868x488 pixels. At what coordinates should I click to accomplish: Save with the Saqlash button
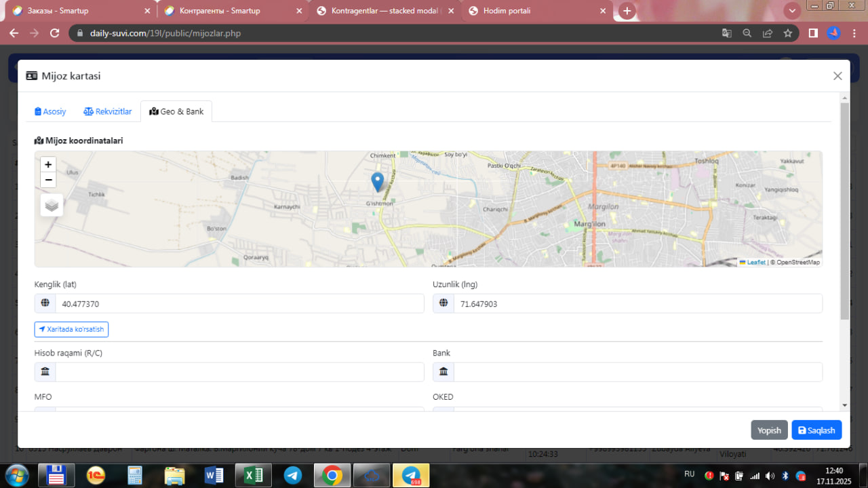816,430
